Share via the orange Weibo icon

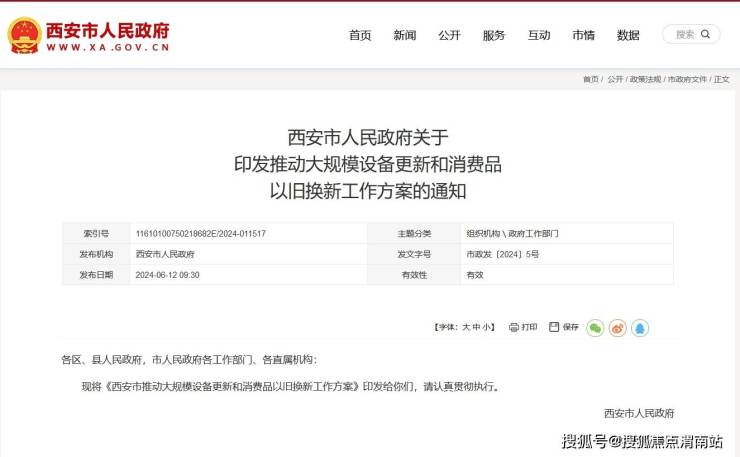(617, 328)
